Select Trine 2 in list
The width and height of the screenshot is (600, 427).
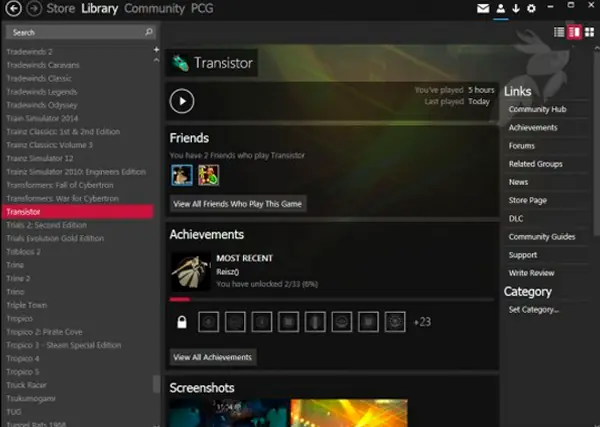pos(18,279)
